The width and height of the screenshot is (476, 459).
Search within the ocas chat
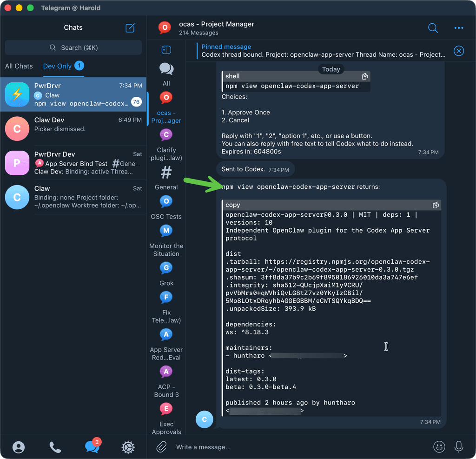click(x=433, y=28)
